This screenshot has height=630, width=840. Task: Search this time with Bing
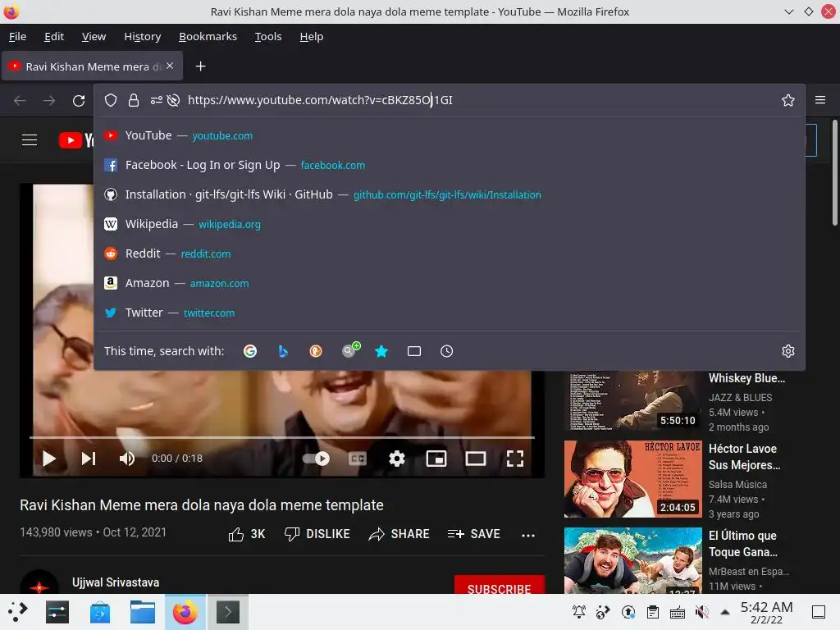pyautogui.click(x=283, y=351)
